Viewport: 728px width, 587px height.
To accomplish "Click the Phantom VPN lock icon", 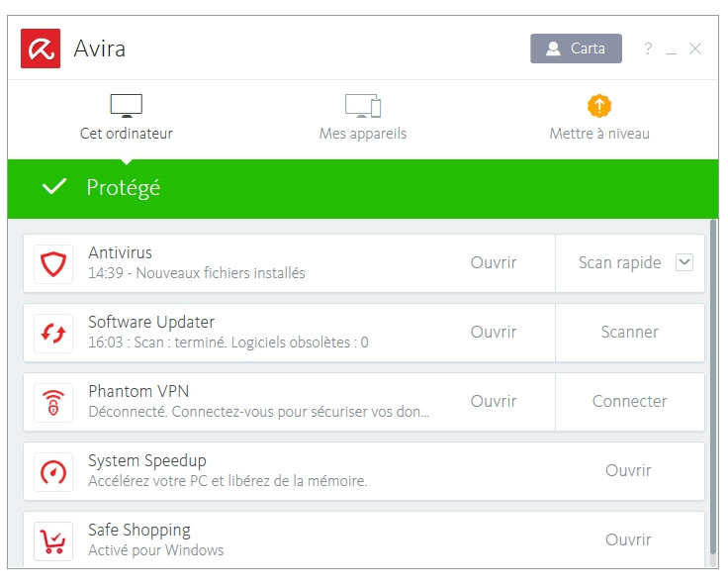I will pos(52,402).
